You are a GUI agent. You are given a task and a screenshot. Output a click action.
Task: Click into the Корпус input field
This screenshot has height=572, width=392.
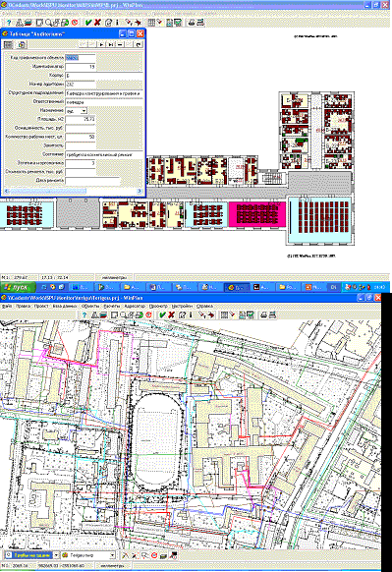click(x=103, y=75)
